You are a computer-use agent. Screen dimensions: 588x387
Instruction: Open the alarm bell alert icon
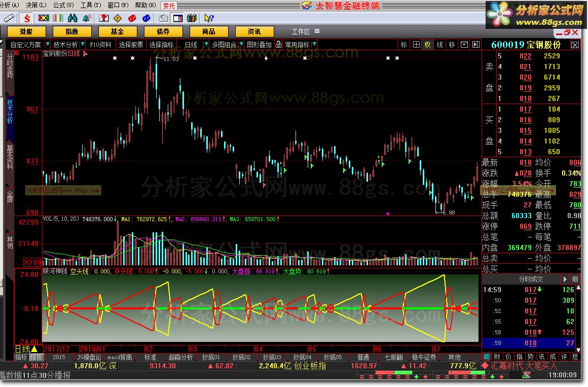[x=87, y=18]
